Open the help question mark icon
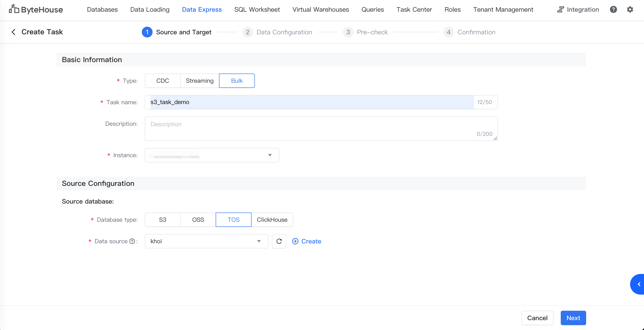 (613, 9)
